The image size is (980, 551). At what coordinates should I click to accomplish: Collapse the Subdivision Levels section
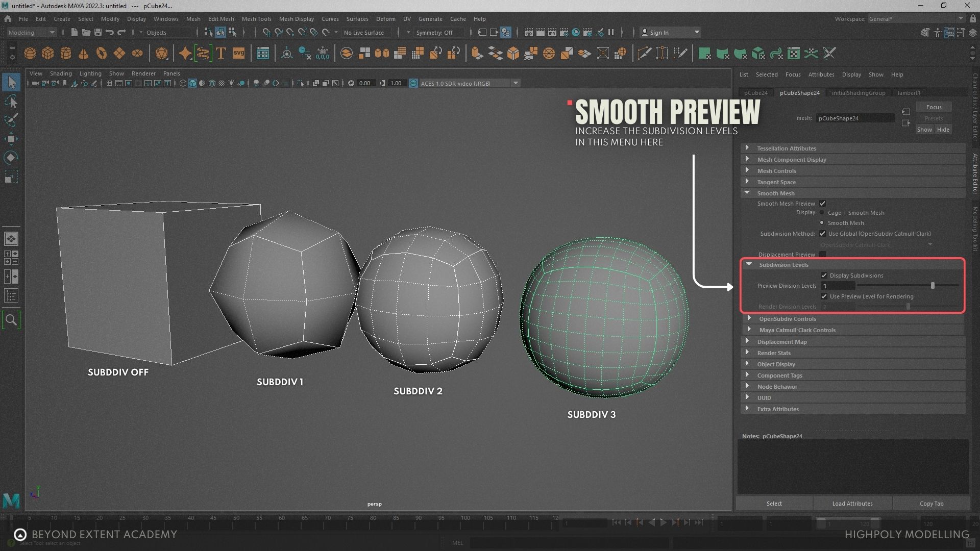point(749,264)
